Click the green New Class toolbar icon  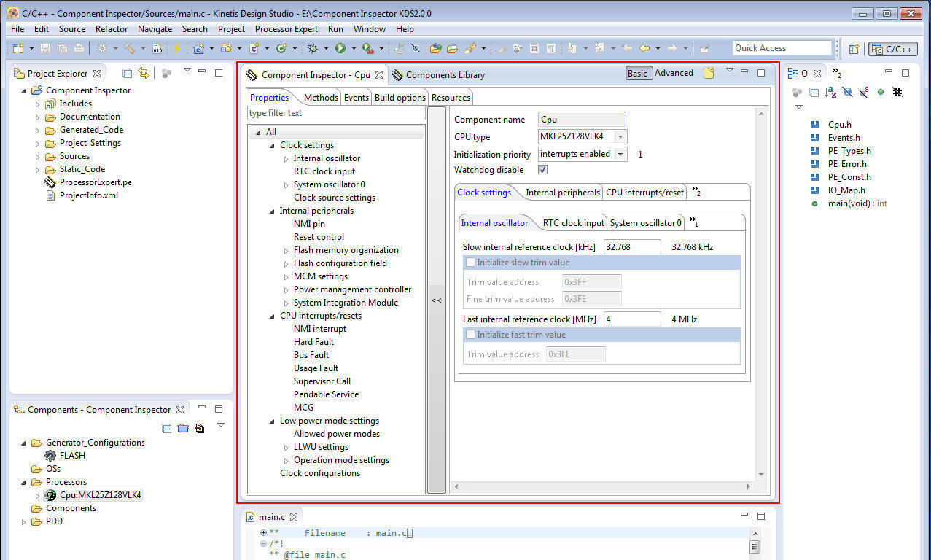point(281,48)
